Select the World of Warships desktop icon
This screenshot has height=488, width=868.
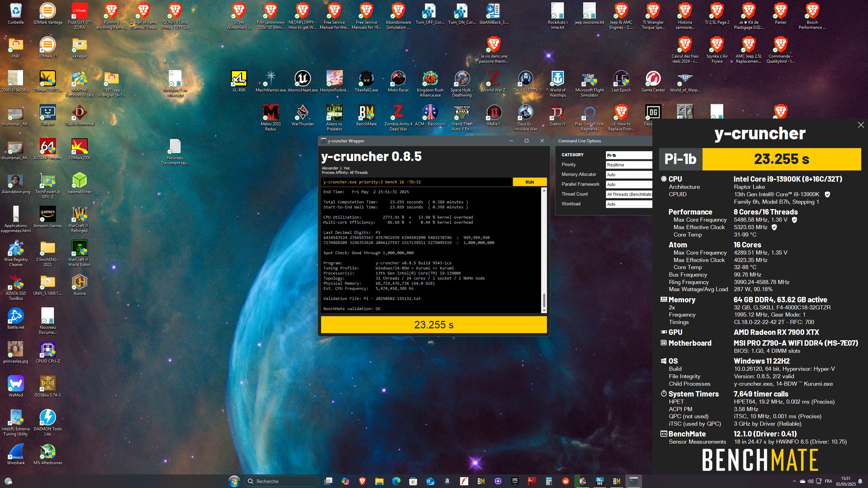(x=558, y=84)
